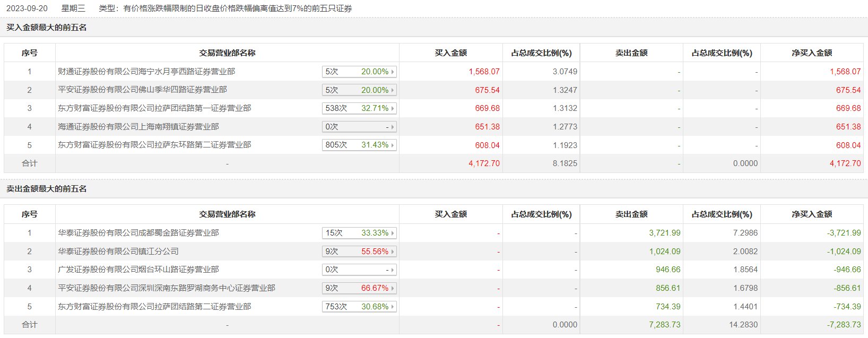Expand the 15次 33.33% stats box
868x338 pixels.
coord(359,233)
